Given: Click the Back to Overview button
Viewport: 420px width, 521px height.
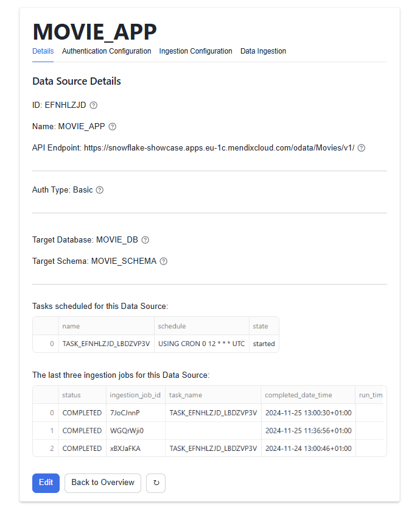Looking at the screenshot, I should [103, 483].
